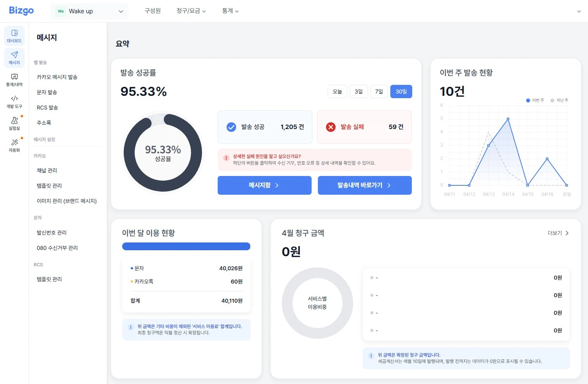Click the red 발송 실패 error icon

point(331,127)
